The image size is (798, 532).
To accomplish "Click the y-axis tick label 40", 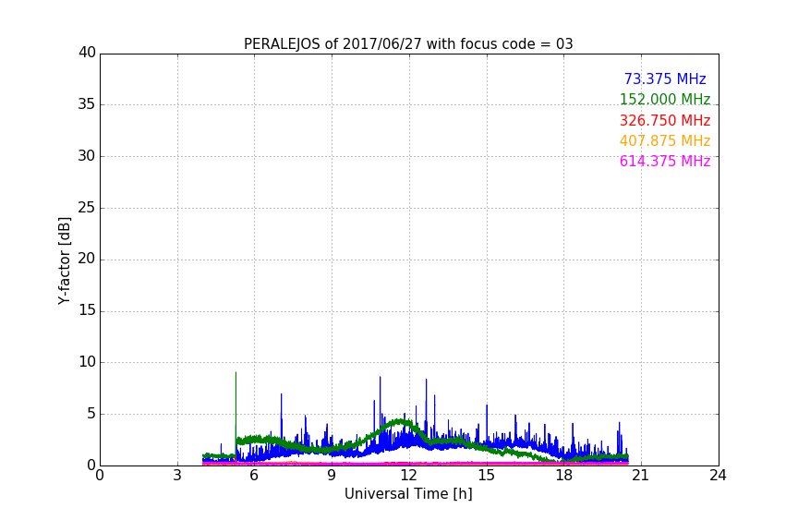I will pyautogui.click(x=87, y=53).
